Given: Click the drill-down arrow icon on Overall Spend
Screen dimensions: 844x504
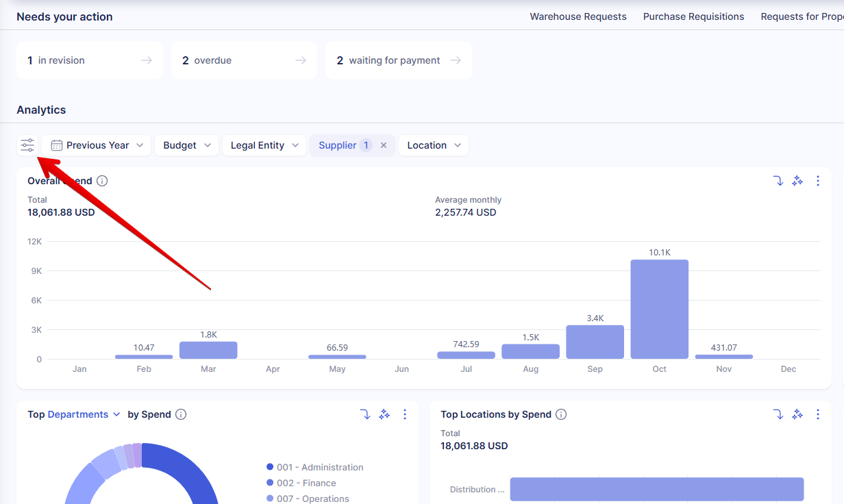Looking at the screenshot, I should (778, 181).
